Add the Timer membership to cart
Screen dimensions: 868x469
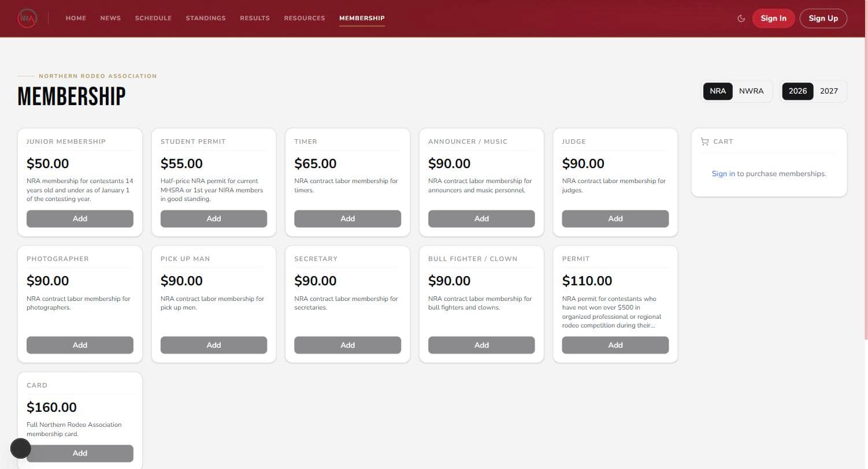tap(347, 219)
